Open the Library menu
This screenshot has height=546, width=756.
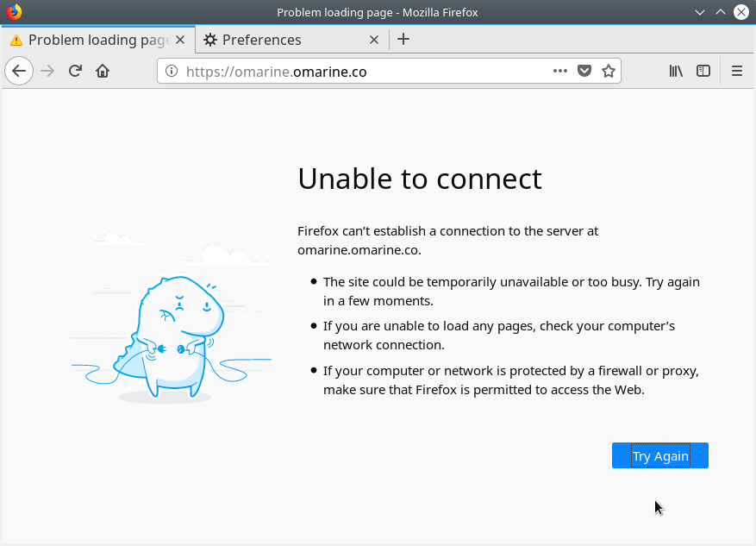pos(676,72)
